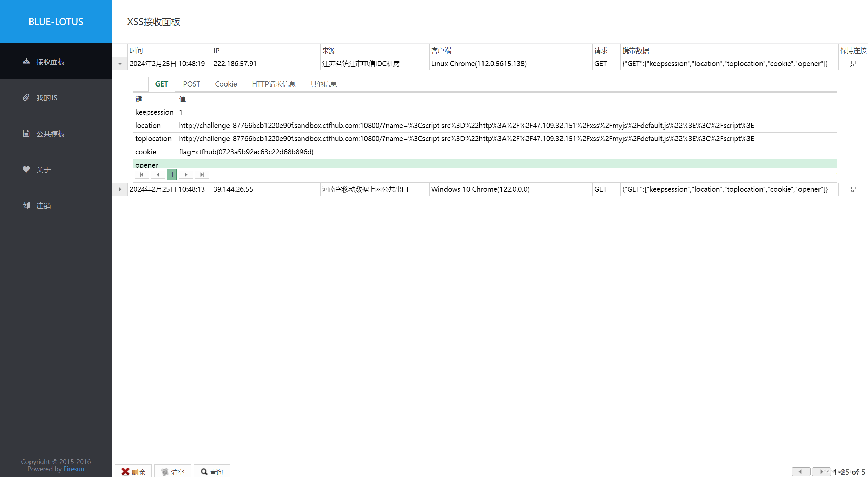Switch to the 其他信息 tab
868x477 pixels.
click(x=323, y=84)
